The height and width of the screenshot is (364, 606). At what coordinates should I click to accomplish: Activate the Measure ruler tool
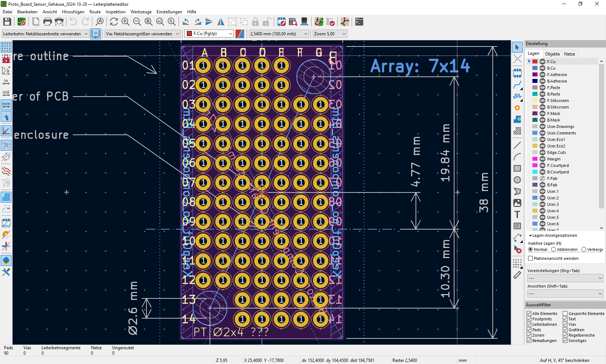(517, 275)
